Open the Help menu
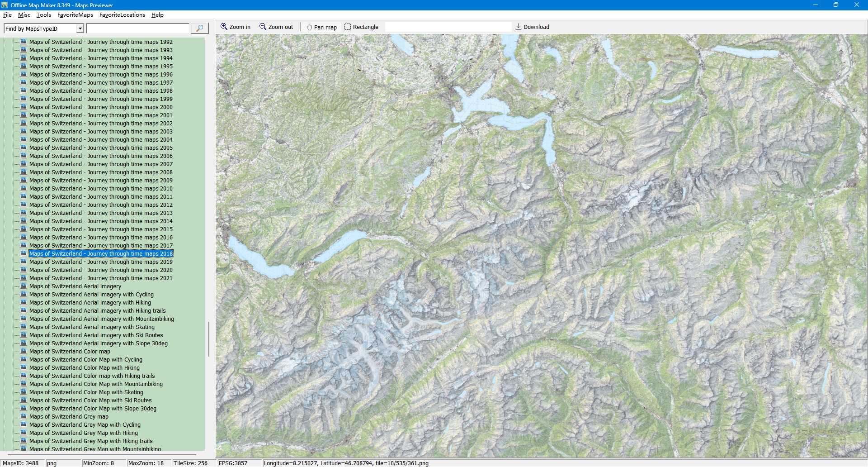 [x=157, y=15]
